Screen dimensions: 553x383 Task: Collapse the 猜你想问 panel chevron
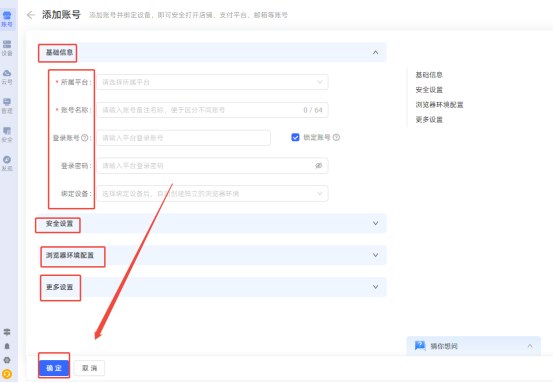click(x=530, y=346)
